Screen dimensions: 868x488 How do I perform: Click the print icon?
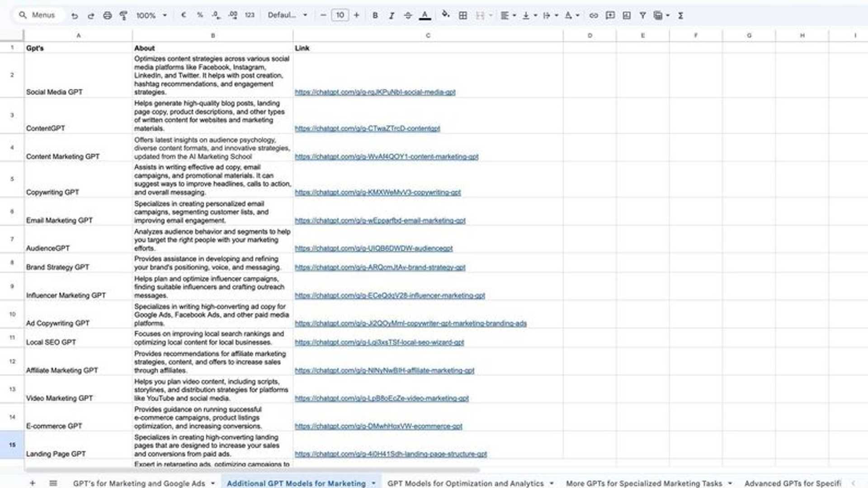107,15
